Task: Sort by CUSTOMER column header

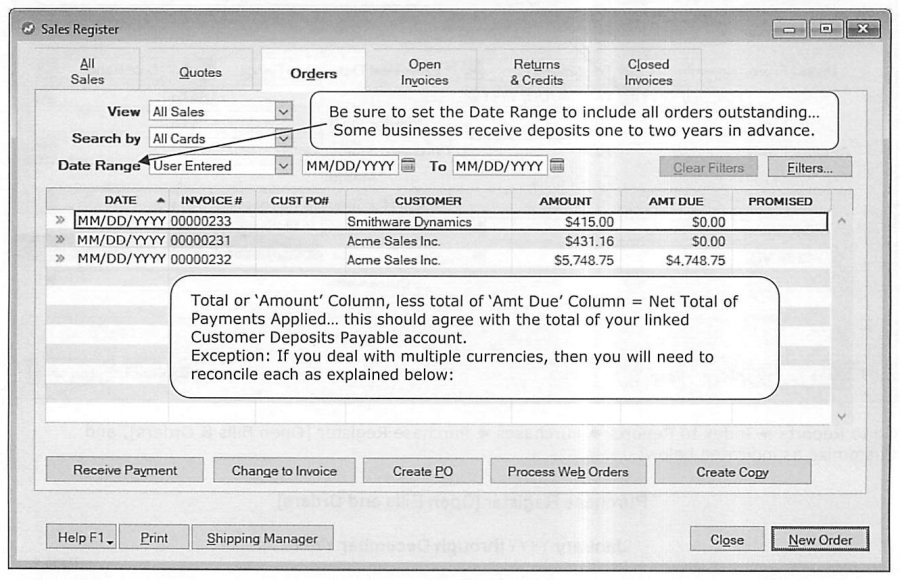Action: [x=428, y=201]
